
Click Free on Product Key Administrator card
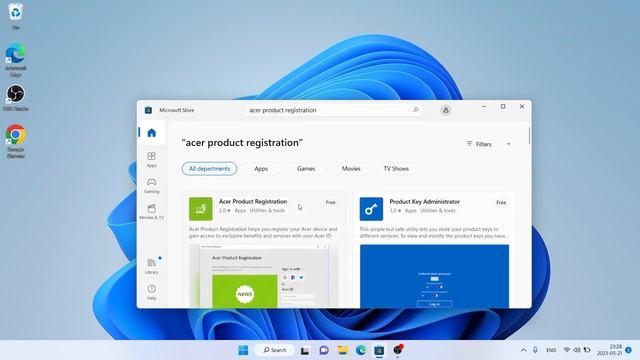501,202
